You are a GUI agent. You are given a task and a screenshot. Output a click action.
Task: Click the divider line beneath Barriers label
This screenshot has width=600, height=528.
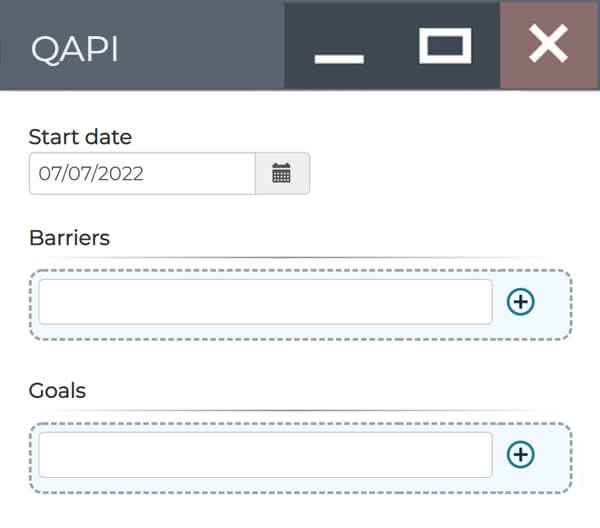(300, 258)
